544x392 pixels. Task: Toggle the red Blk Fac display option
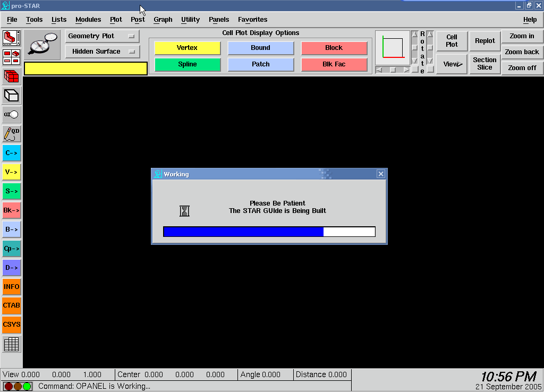pos(334,64)
